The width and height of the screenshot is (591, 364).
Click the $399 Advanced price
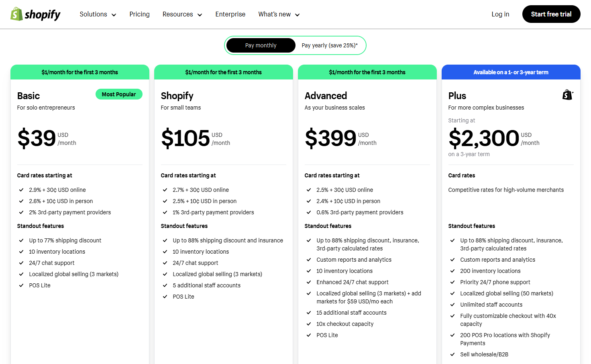coord(330,138)
